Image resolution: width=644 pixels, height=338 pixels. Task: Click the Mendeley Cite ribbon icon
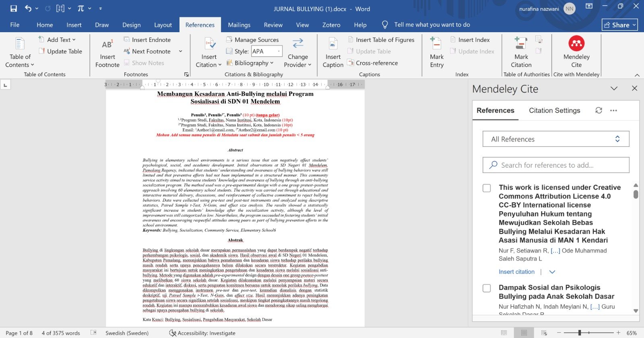click(x=576, y=44)
